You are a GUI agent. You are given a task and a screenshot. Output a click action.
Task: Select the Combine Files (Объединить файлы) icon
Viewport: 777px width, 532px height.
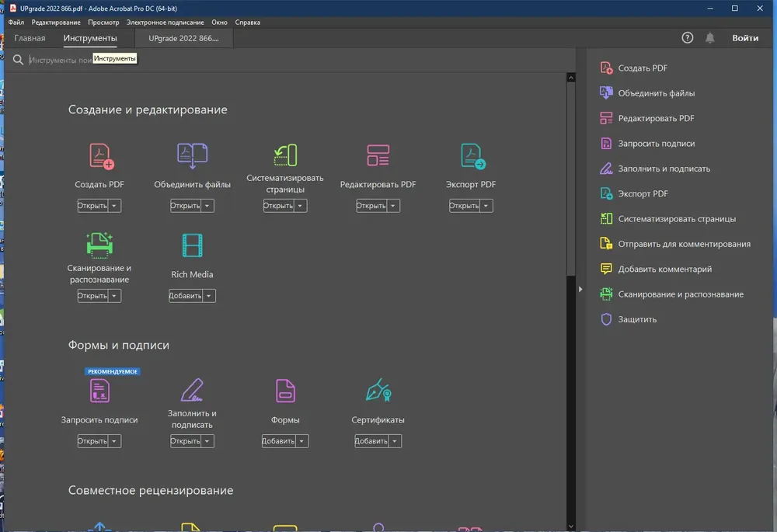pyautogui.click(x=192, y=156)
